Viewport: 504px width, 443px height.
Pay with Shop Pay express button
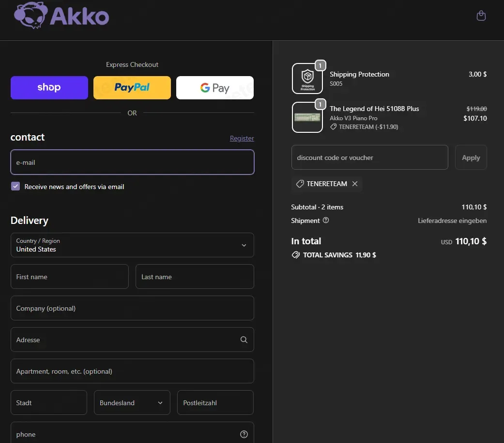tap(49, 88)
